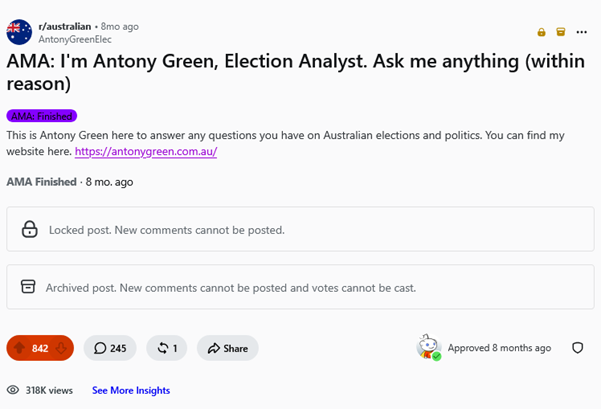Screen dimensions: 601x409
Task: Open AntonyGreenElec user profile
Action: coord(75,39)
